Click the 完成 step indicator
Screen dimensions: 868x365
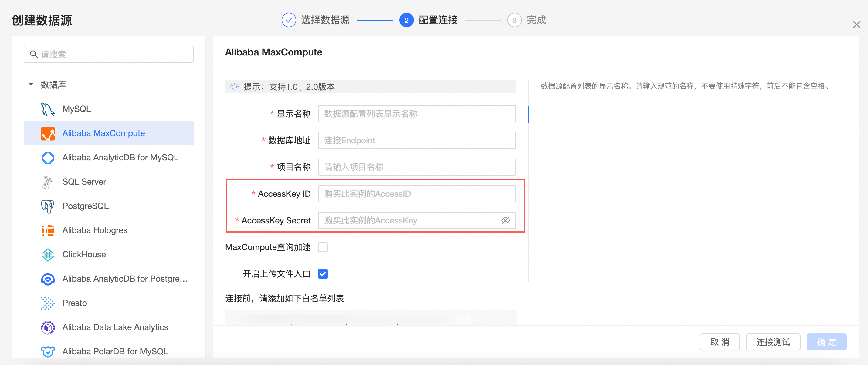click(527, 20)
